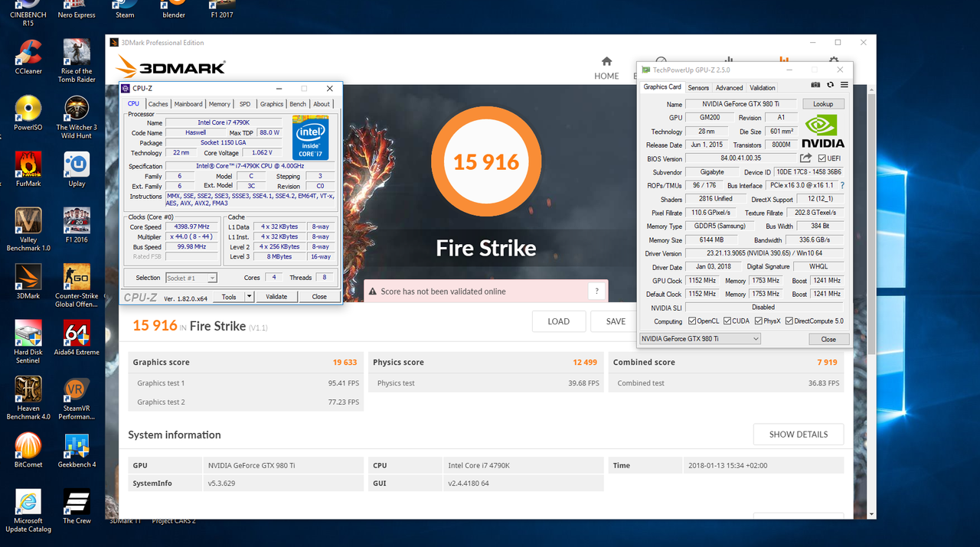Open FurMark desktop shortcut
The width and height of the screenshot is (980, 547).
(28, 169)
